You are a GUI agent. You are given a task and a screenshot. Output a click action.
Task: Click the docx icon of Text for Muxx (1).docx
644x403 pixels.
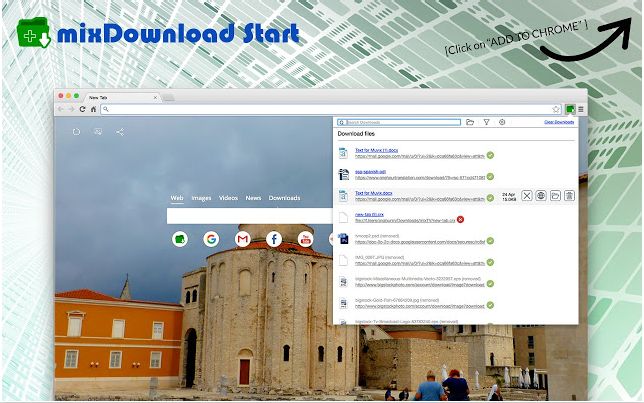pos(343,153)
